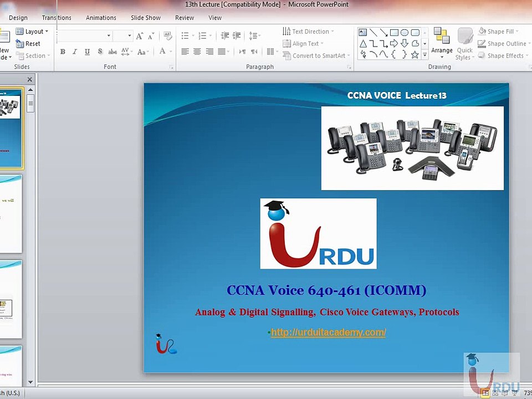Screen dimensions: 532x399
Task: Select the Right Arrow shape
Action: (x=394, y=43)
